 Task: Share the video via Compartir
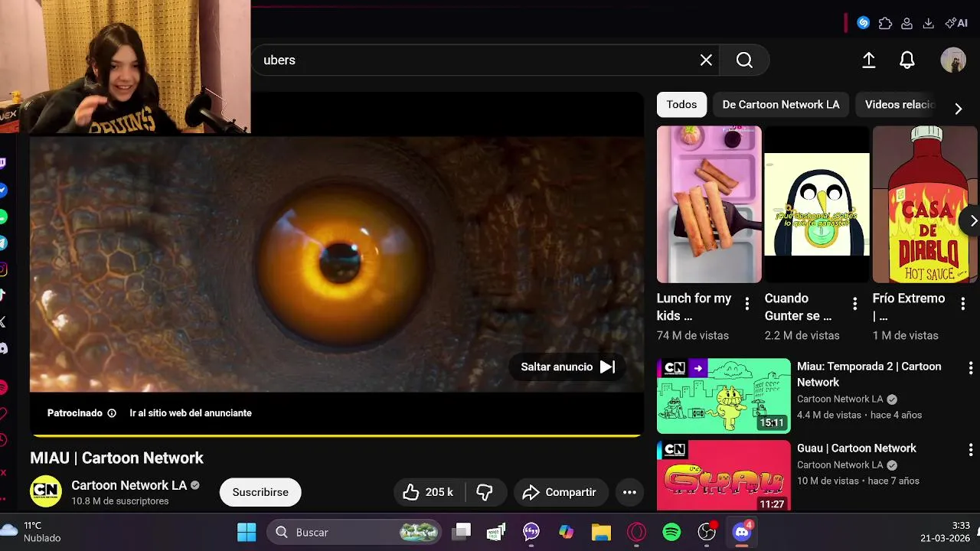point(560,492)
